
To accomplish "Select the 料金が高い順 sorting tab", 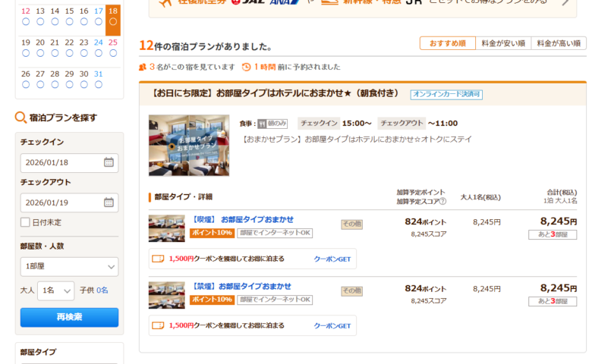I will (x=558, y=43).
